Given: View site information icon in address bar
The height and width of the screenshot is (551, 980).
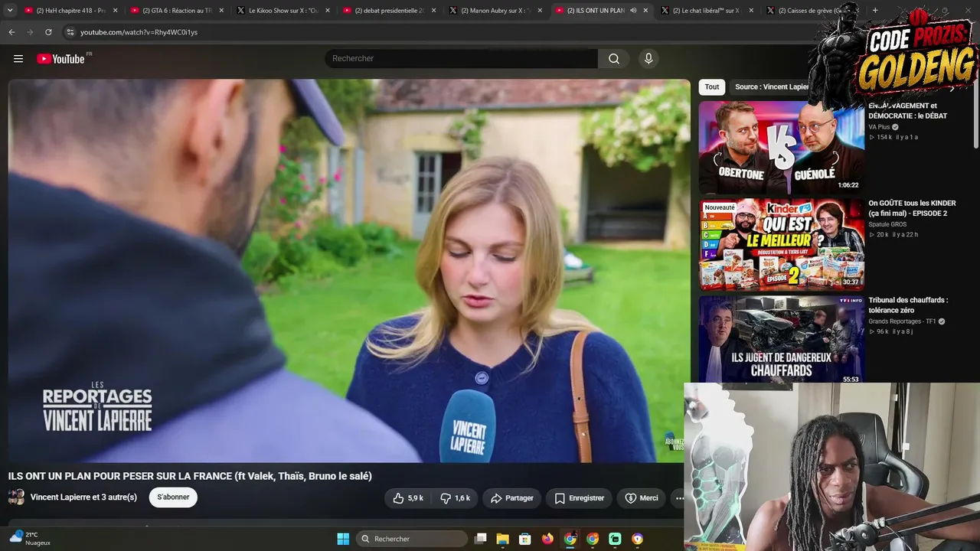Looking at the screenshot, I should pos(70,32).
